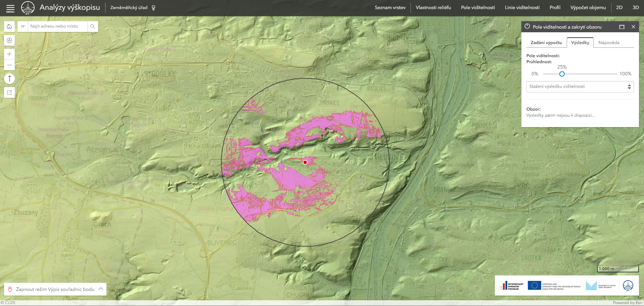Expand the Výpis souřadnic bodu panel chevron
Viewport: 644px width, 306px height.
click(x=101, y=289)
